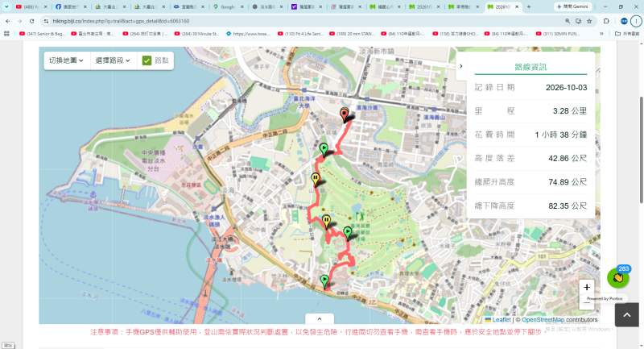
Task: Open bookmark (347) Senior & Beg...
Action: point(43,34)
